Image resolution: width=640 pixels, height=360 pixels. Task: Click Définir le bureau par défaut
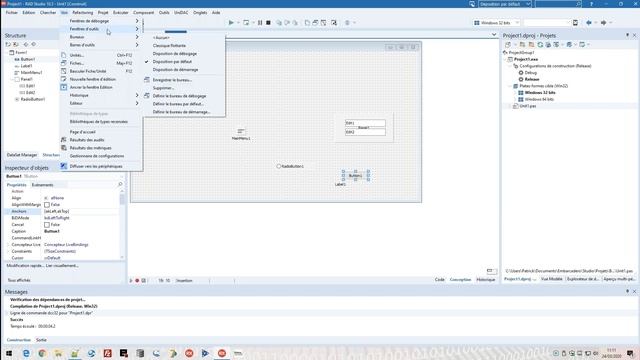point(178,104)
